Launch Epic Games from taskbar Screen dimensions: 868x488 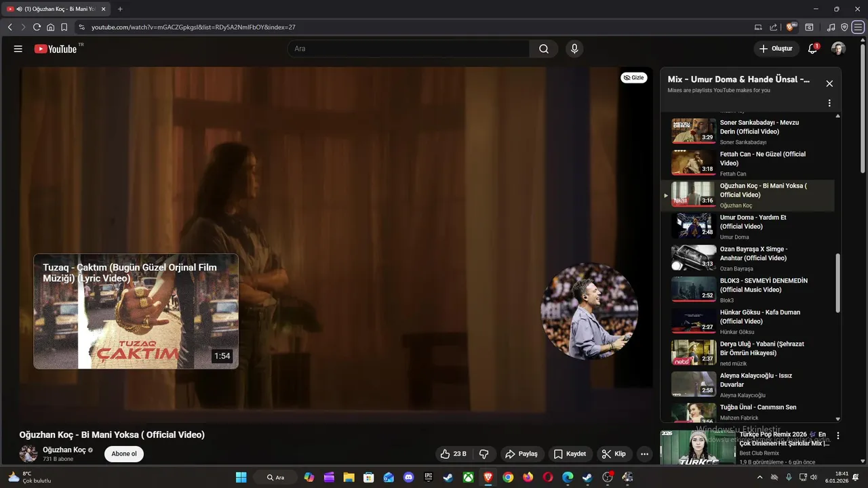point(428,477)
